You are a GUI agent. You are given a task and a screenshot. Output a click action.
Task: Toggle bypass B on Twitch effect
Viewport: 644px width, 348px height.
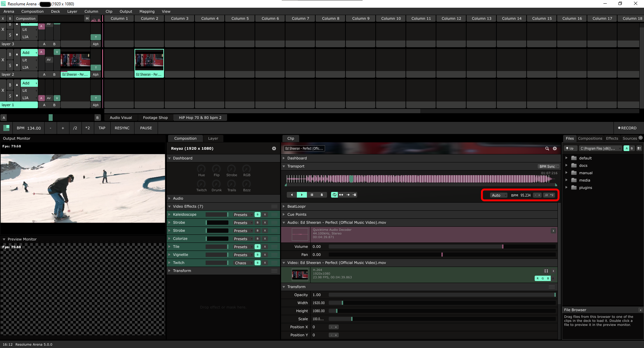click(x=258, y=263)
